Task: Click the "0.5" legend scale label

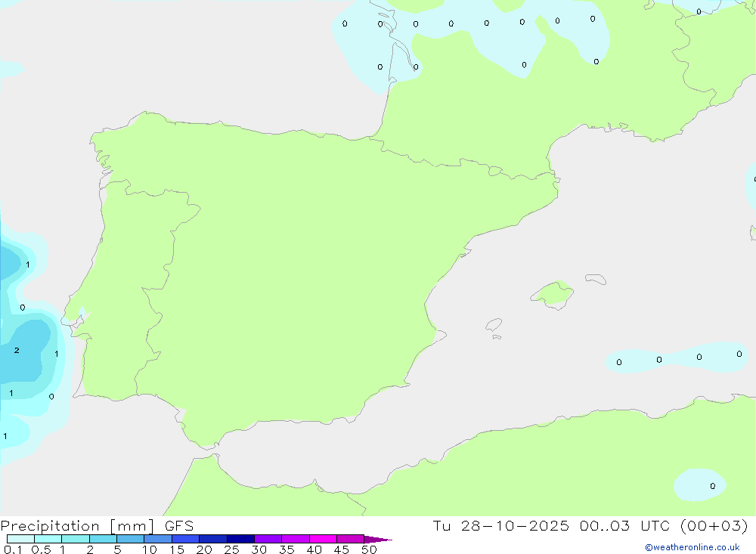Action: tap(41, 549)
